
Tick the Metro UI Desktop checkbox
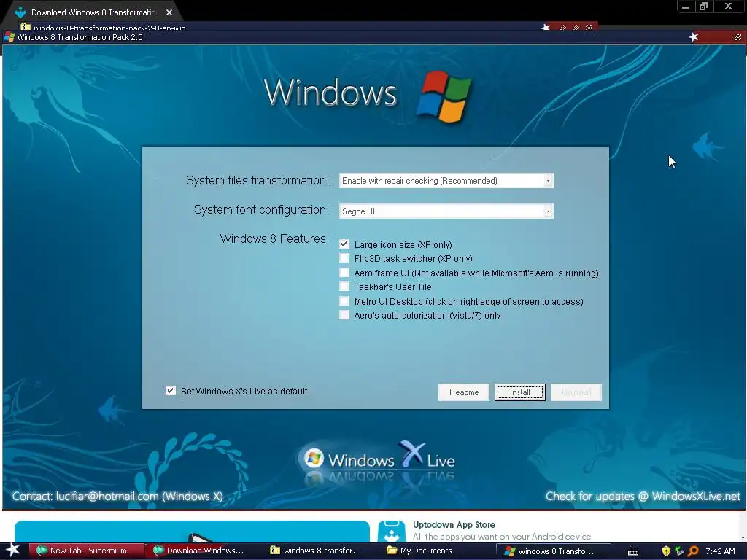tap(344, 301)
